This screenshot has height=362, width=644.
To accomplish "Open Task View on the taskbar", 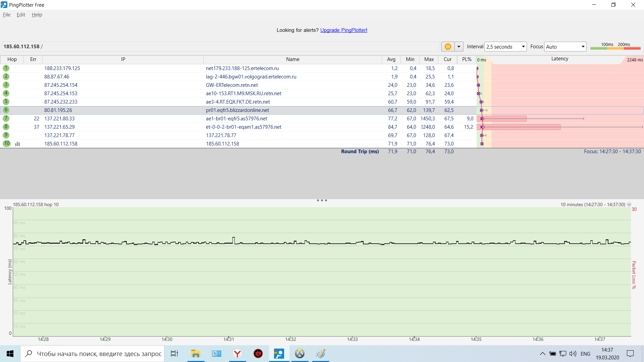I will click(174, 354).
